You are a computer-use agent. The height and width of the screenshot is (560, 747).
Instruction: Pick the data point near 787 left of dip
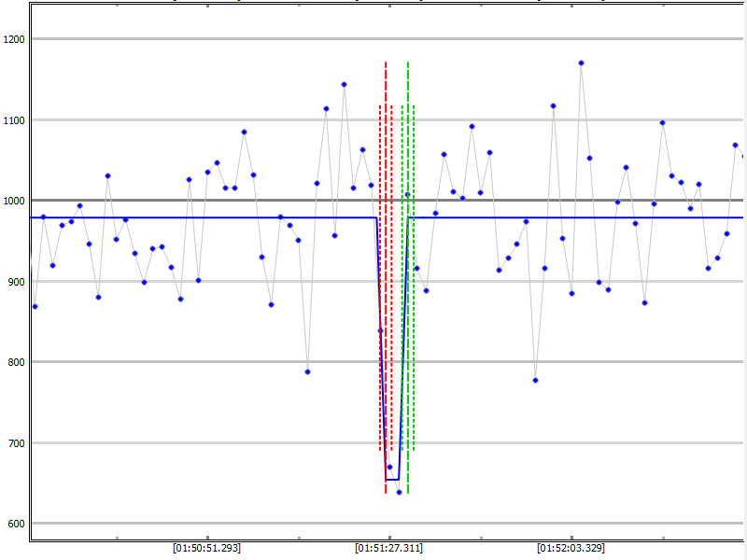click(307, 371)
